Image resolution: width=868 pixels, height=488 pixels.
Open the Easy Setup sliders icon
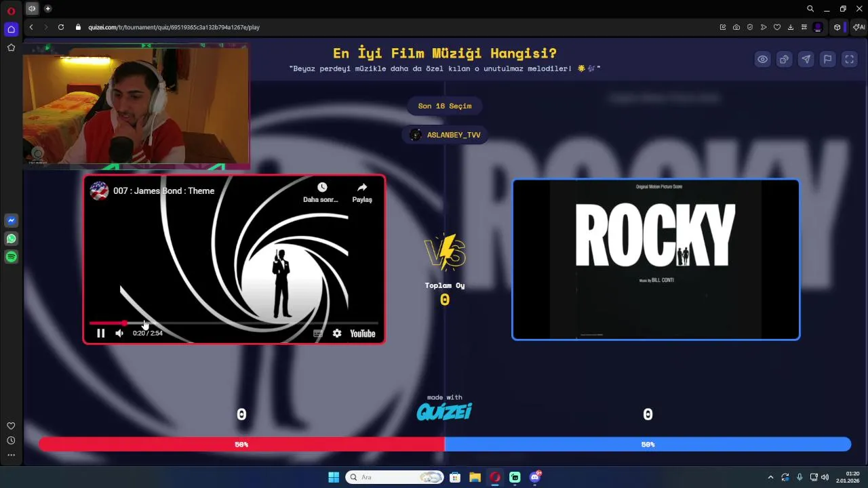pos(804,27)
